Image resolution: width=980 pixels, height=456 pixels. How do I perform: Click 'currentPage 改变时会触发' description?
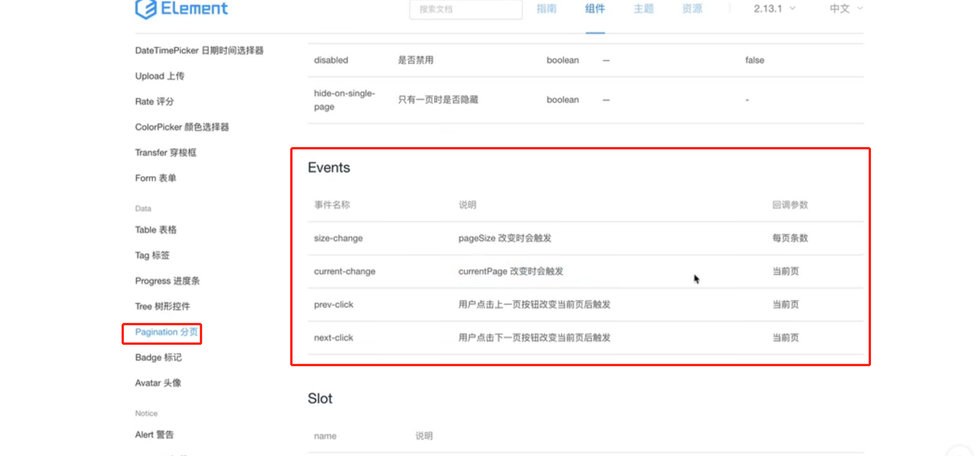[511, 271]
